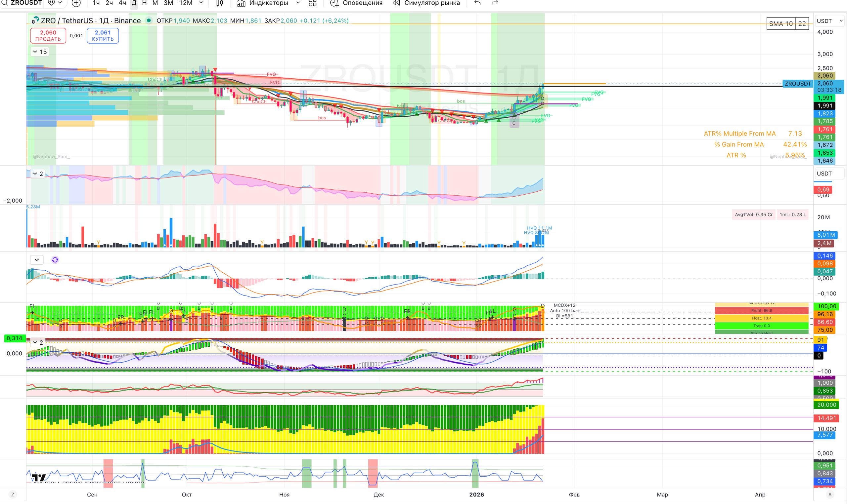Viewport: 847px width, 504px height.
Task: Toggle the A auto-scale button at bottom right
Action: coord(830,494)
